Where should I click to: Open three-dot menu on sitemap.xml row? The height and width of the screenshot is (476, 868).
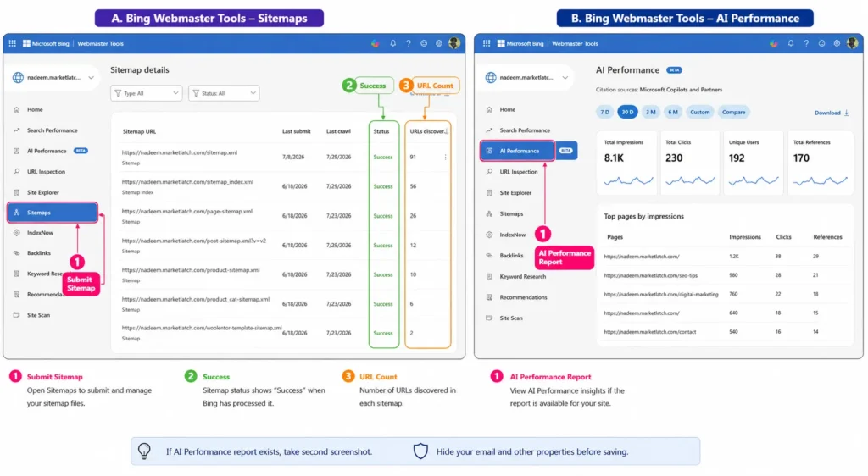pos(445,157)
